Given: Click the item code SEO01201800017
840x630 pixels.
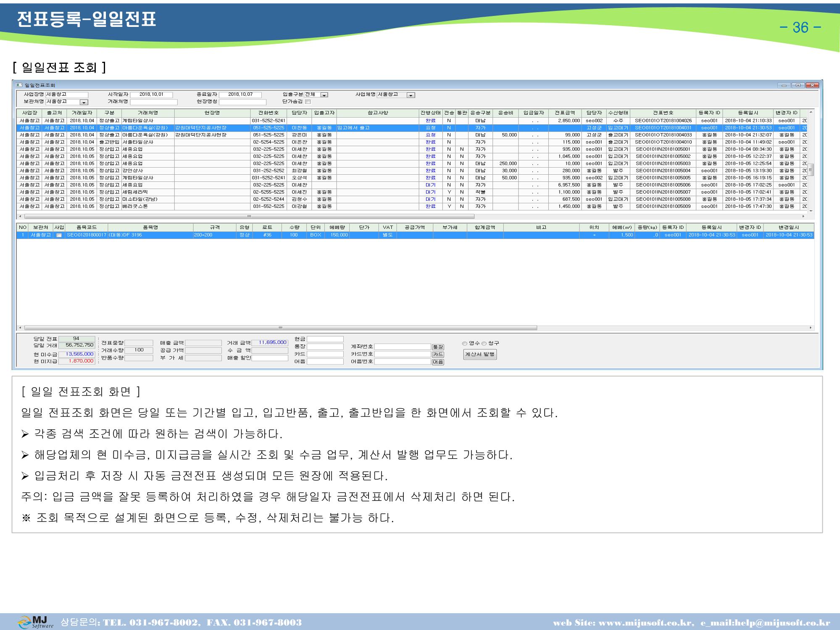Looking at the screenshot, I should (87, 235).
